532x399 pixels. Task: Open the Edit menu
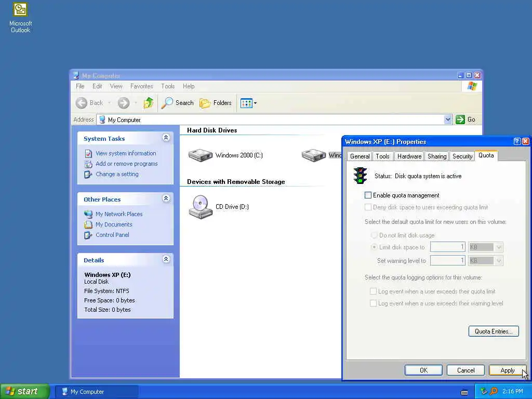coord(97,86)
